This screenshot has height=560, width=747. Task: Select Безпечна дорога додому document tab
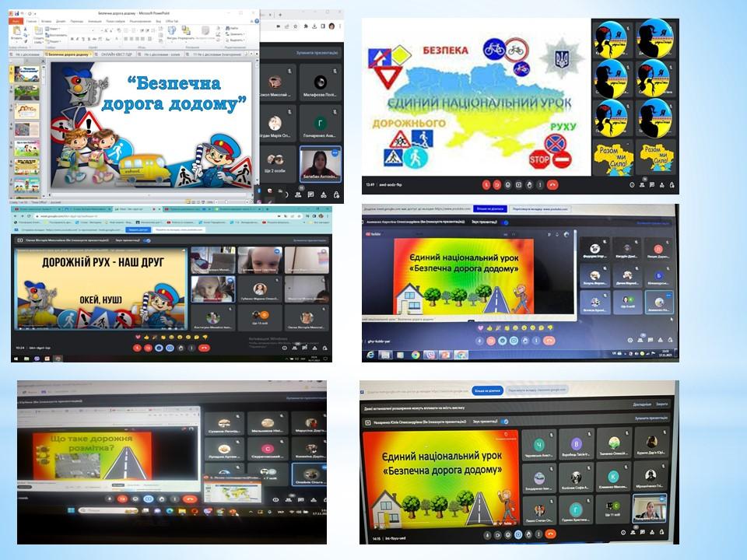68,54
